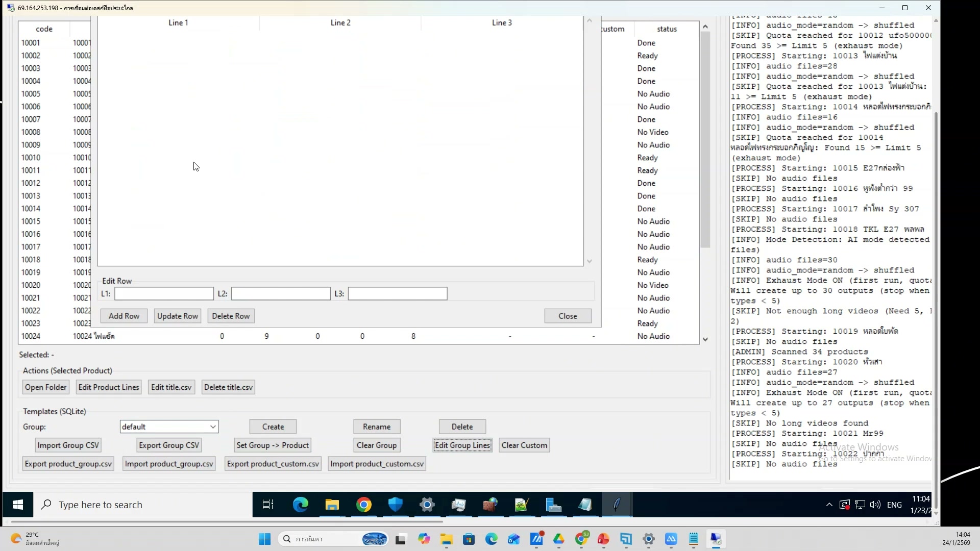Open the SQLite app from the remote taskbar
The height and width of the screenshot is (551, 980).
[616, 505]
